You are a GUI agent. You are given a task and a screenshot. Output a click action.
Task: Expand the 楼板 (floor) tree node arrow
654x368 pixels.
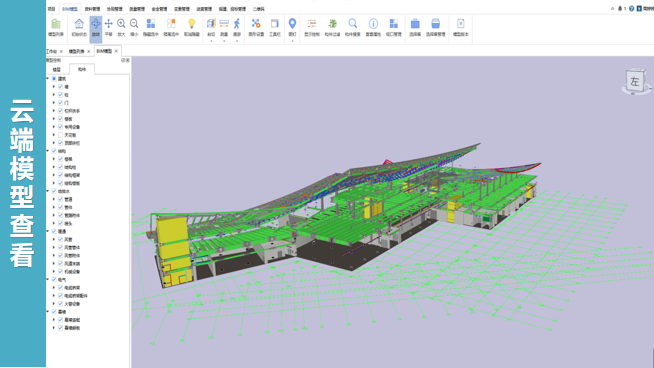point(54,119)
